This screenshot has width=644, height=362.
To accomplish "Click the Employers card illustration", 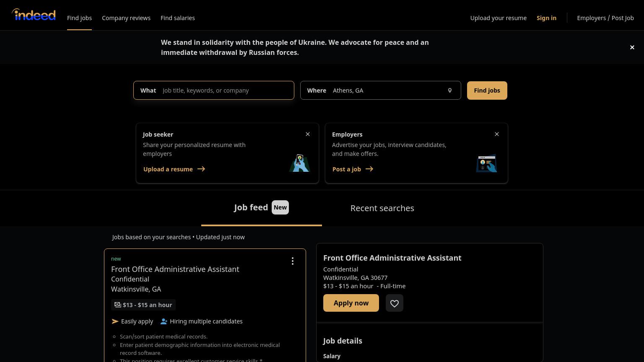I will (487, 163).
